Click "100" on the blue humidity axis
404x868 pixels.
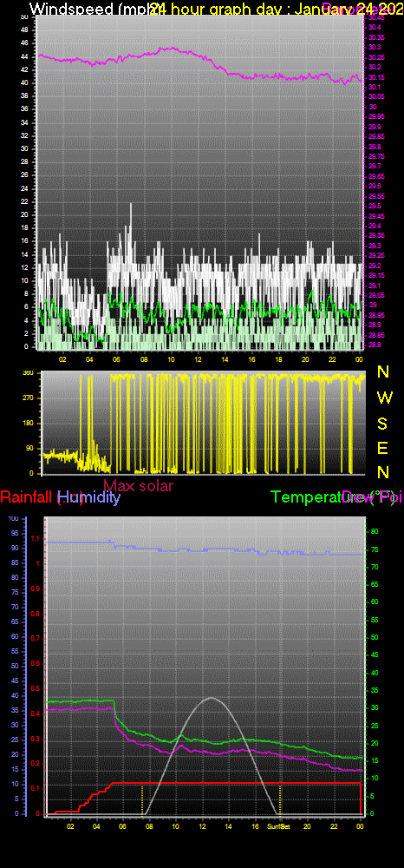point(14,518)
